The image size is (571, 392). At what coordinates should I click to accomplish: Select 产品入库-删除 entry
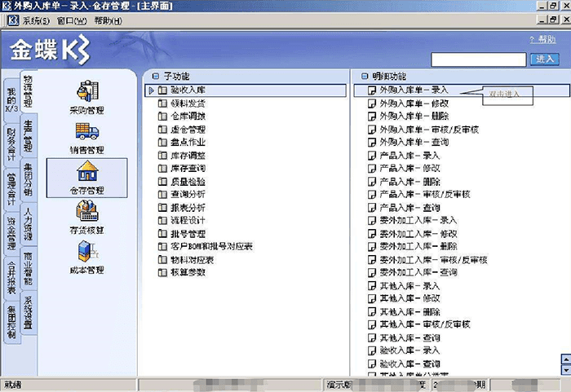[409, 182]
